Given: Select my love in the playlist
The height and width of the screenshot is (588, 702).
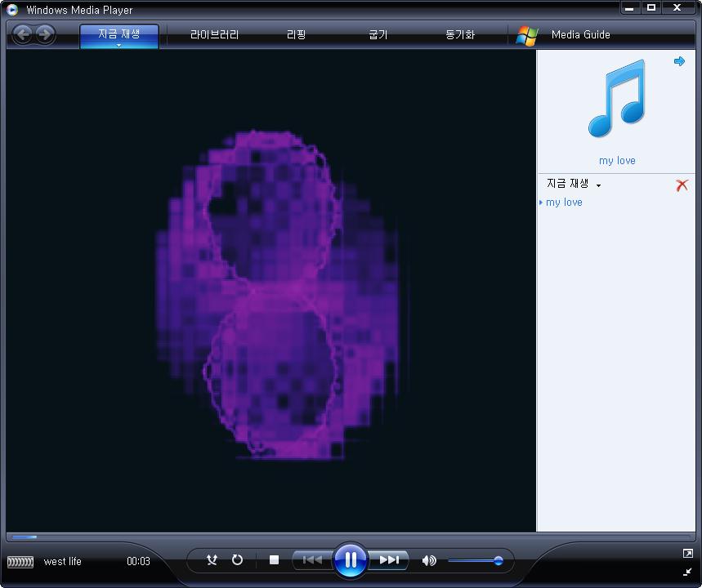Looking at the screenshot, I should (564, 203).
